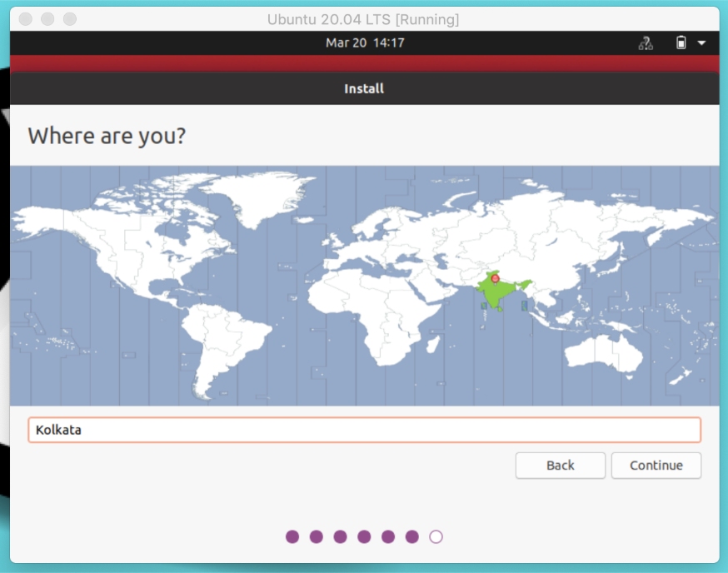This screenshot has width=728, height=573.
Task: Click the battery icon in top bar
Action: click(681, 42)
